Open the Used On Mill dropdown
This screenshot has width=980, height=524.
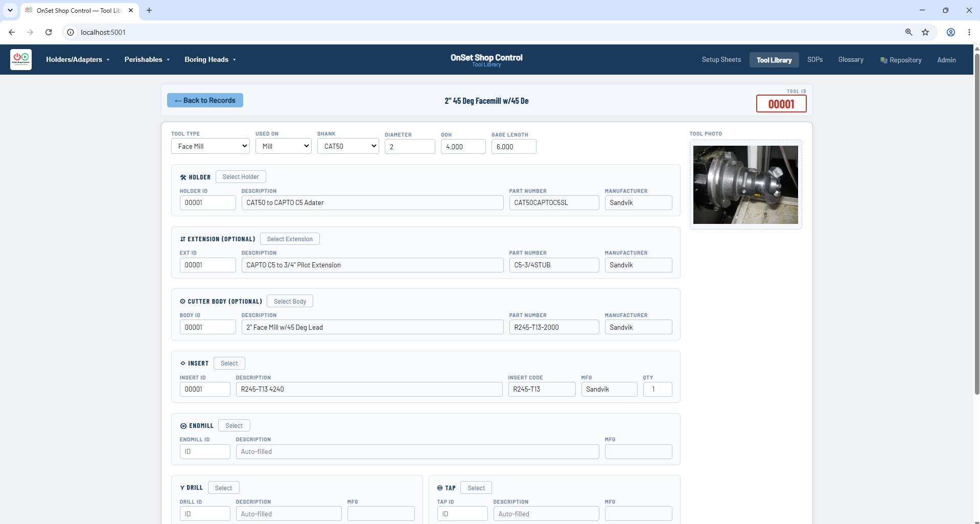[x=284, y=146]
